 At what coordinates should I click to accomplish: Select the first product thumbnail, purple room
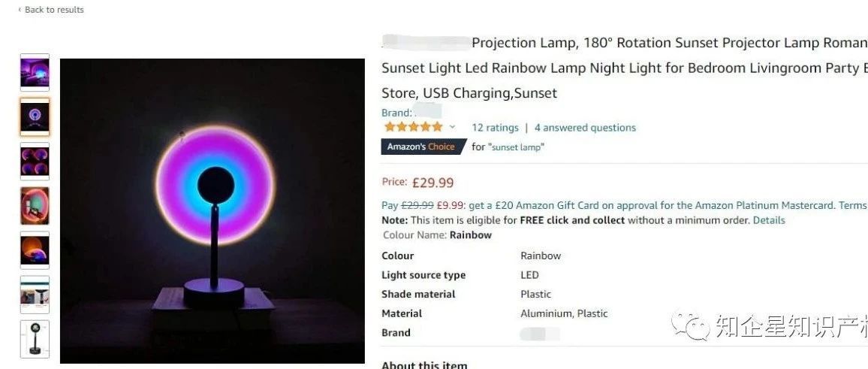point(35,73)
